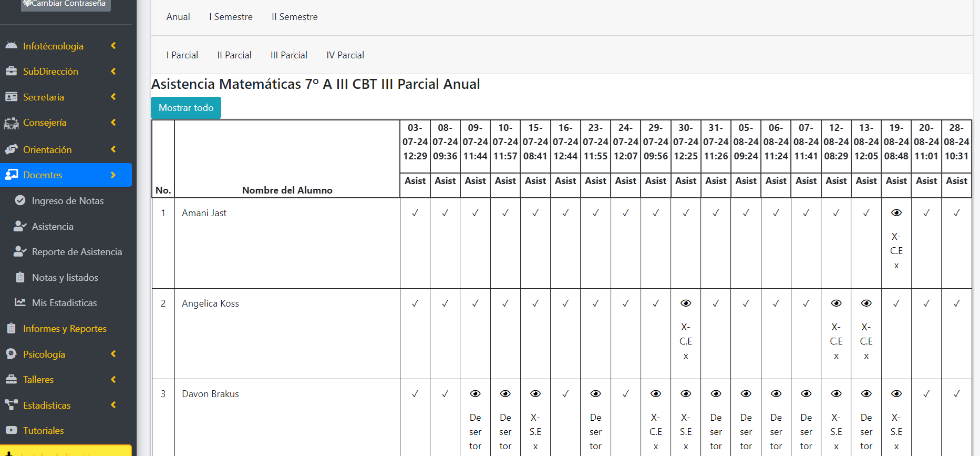Click the Talleres toolbox icon
980x456 pixels.
(x=11, y=379)
